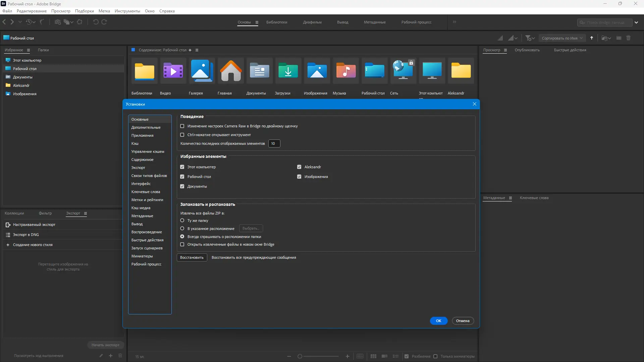Click the reveal recent files clock icon
The width and height of the screenshot is (644, 362).
[29, 22]
